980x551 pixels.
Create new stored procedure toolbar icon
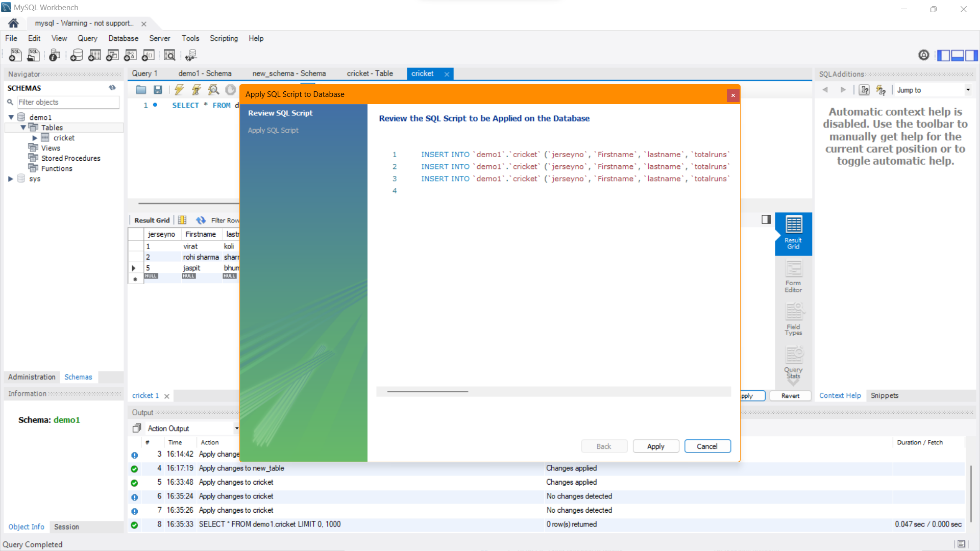[x=130, y=55]
